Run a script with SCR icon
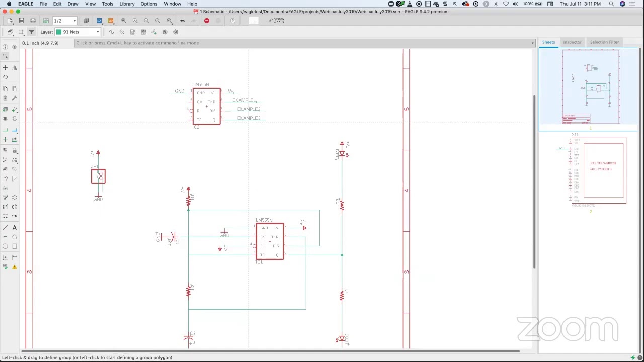The height and width of the screenshot is (362, 644). click(x=99, y=21)
